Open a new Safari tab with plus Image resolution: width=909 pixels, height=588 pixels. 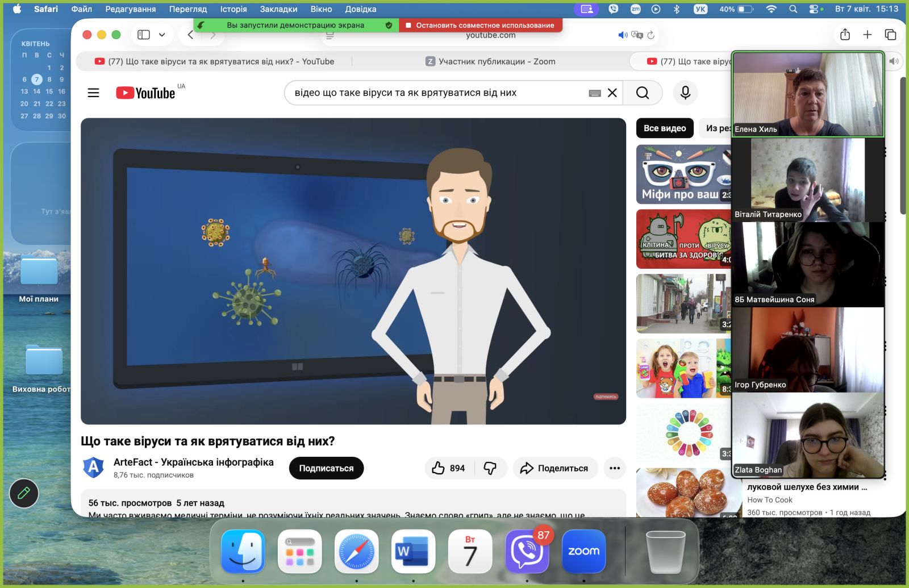[867, 35]
